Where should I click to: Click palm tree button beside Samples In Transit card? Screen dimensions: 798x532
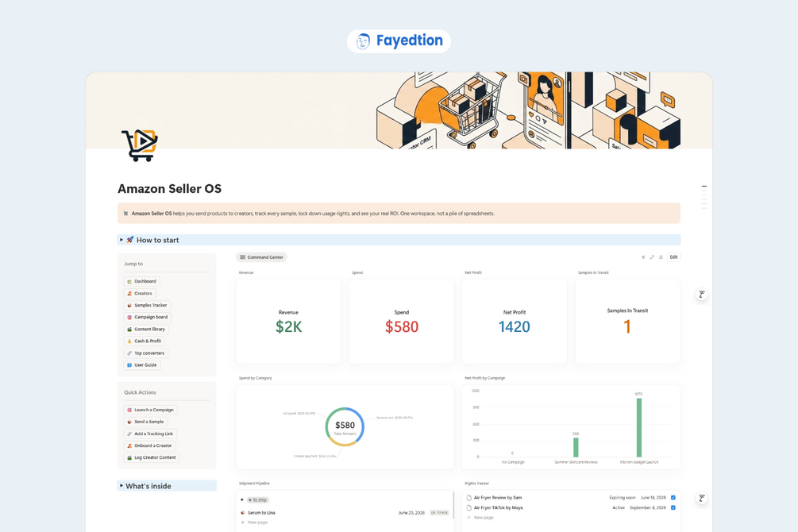(702, 295)
